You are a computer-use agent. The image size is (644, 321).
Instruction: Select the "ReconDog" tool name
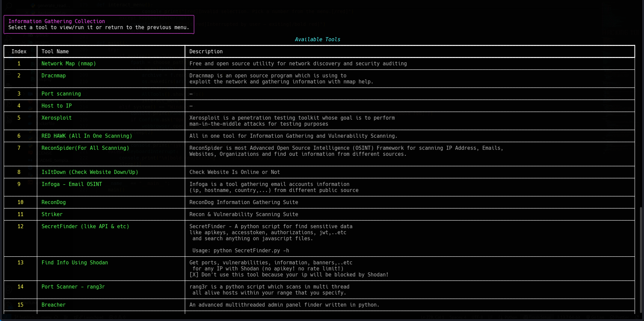click(x=54, y=202)
